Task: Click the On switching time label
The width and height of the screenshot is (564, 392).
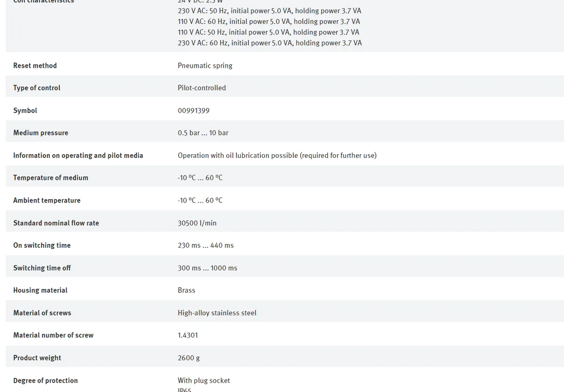Action: click(x=42, y=245)
